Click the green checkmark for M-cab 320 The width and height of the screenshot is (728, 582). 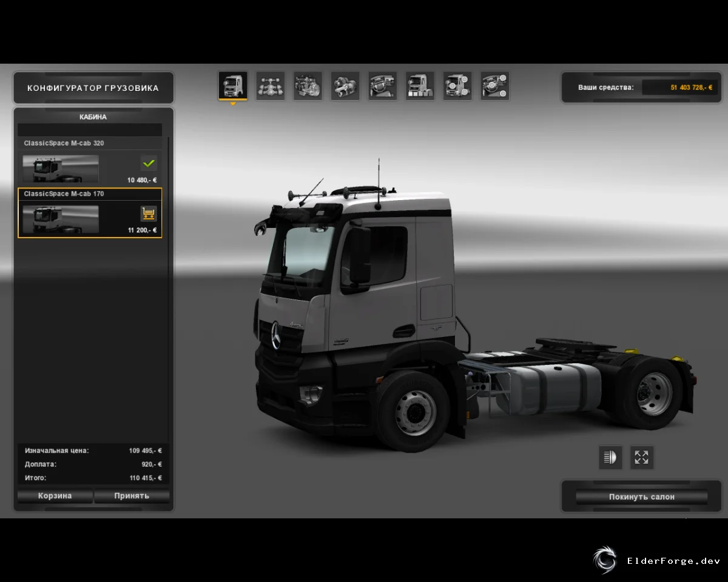[x=149, y=162]
